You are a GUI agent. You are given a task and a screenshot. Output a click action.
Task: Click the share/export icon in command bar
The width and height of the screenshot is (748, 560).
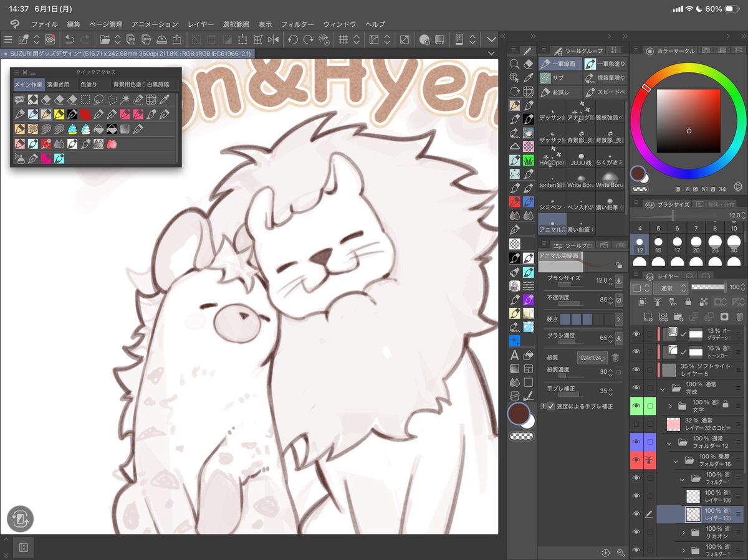pos(176,39)
